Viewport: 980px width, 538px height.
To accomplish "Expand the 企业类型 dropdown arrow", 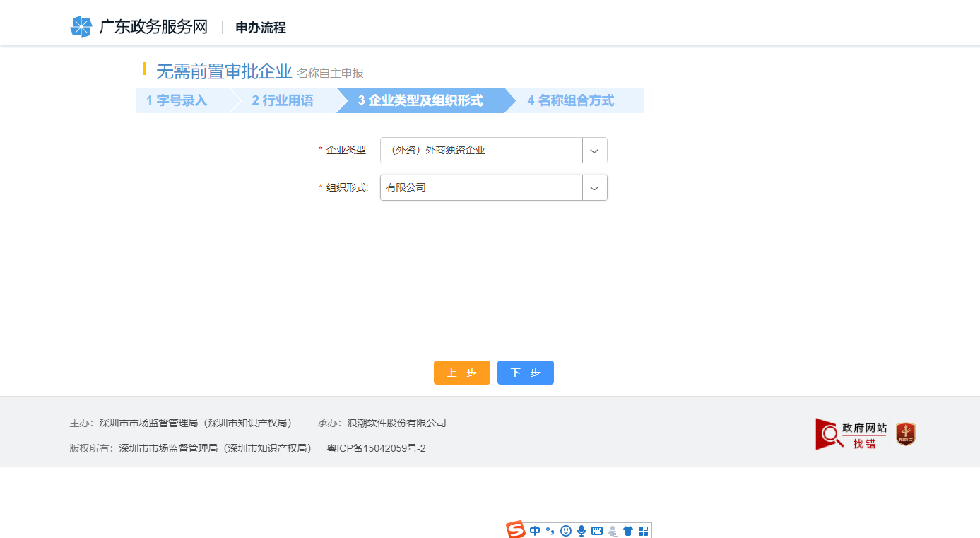I will (594, 150).
